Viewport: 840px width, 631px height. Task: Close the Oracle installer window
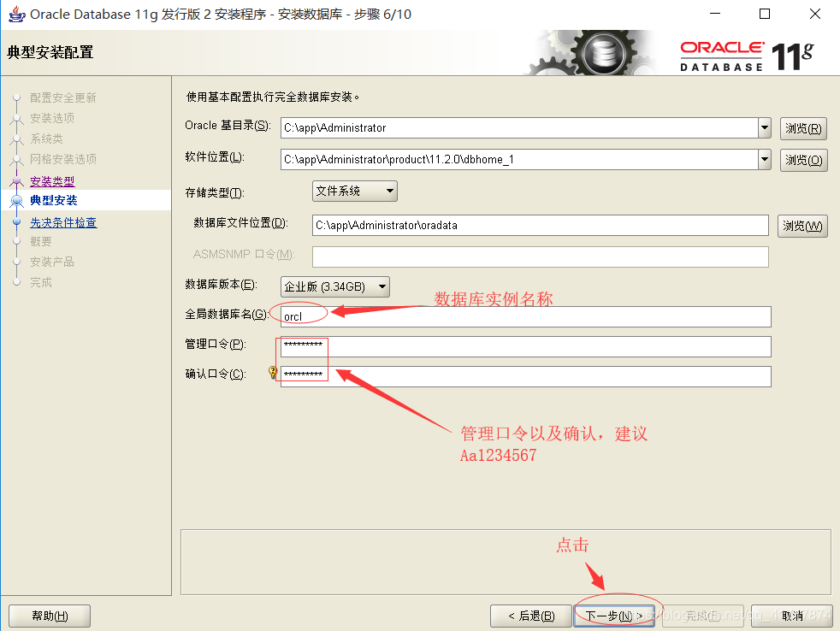tap(815, 14)
